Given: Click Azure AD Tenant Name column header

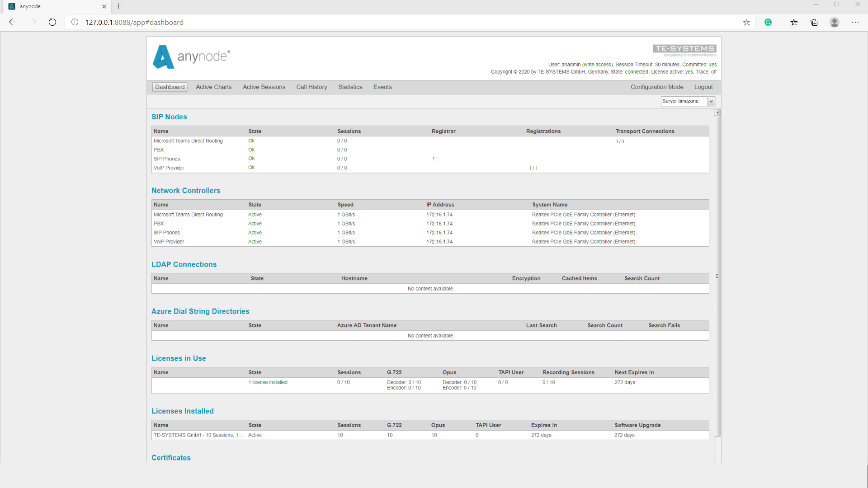Looking at the screenshot, I should click(367, 325).
